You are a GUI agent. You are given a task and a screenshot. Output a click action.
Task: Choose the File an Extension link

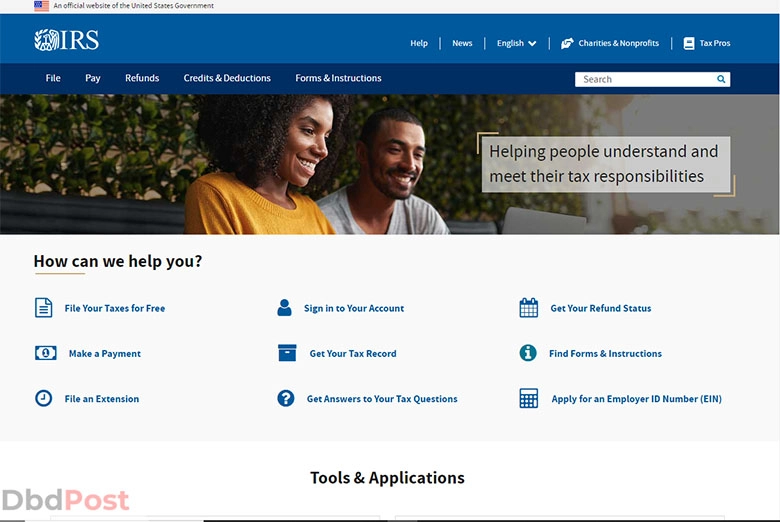click(101, 399)
